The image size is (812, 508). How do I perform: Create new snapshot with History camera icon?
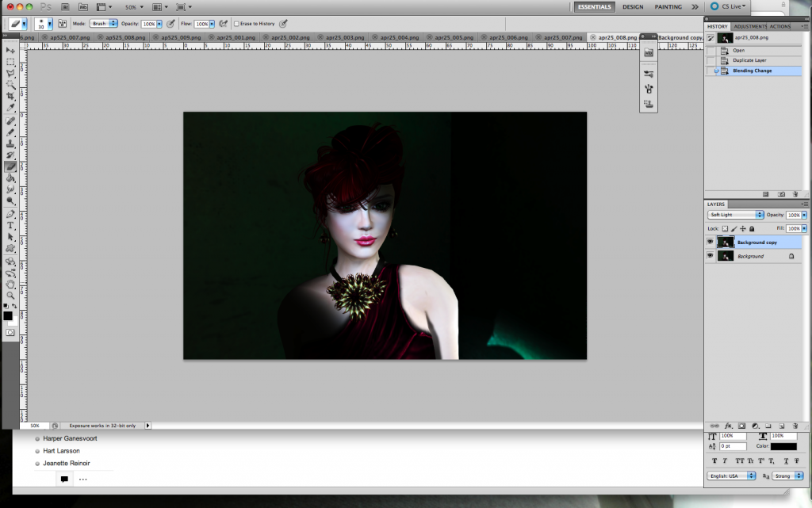pos(781,193)
